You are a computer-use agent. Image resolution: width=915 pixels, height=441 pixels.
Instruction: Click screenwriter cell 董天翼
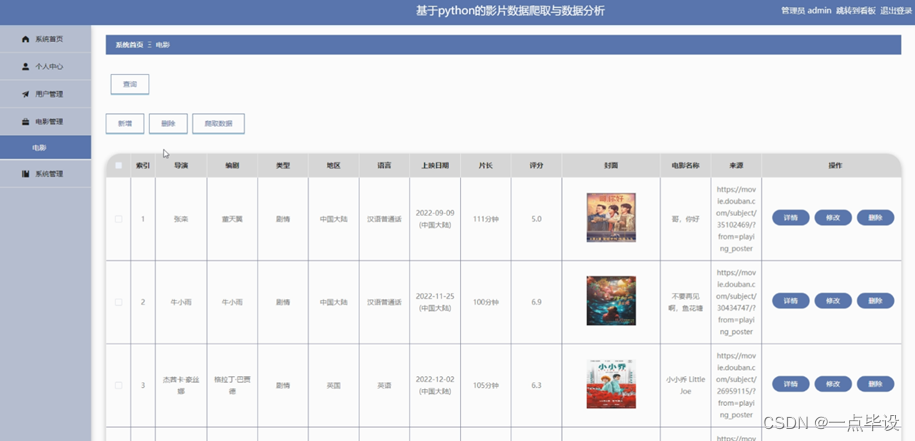coord(232,219)
